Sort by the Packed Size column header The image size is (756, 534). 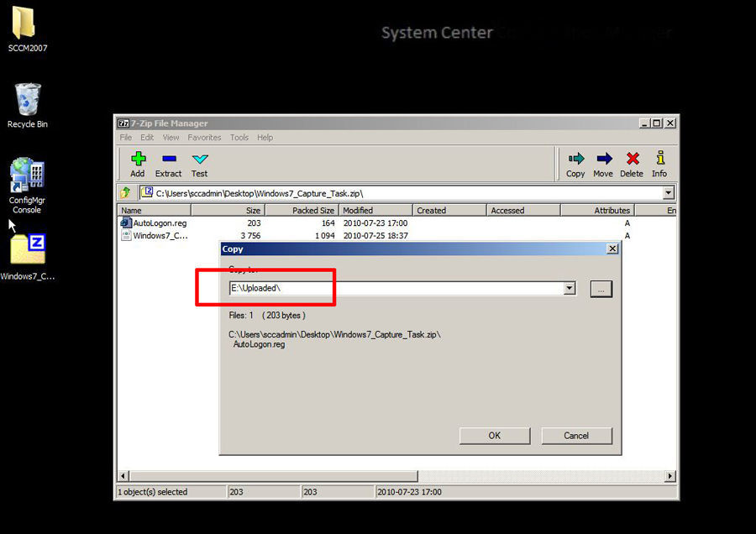302,210
